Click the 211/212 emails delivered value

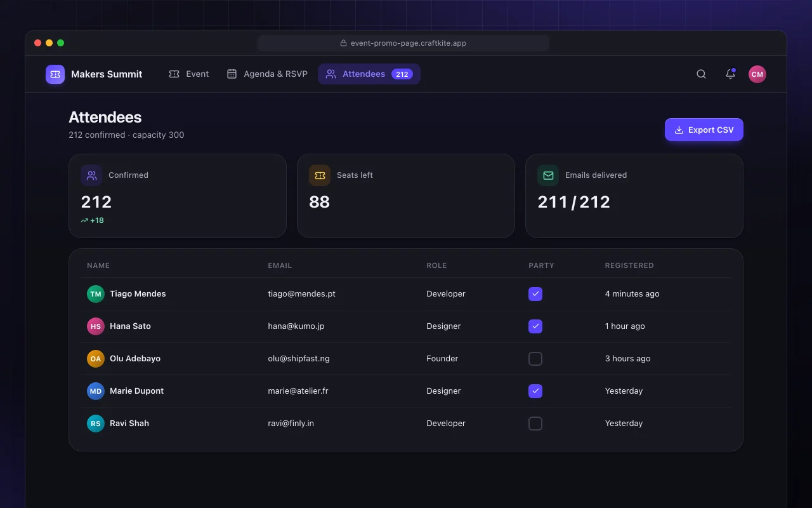(573, 202)
